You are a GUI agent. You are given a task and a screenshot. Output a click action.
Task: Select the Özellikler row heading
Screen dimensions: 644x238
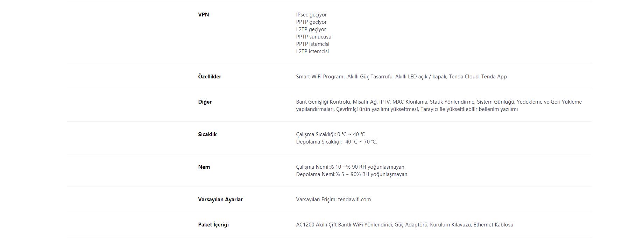tap(210, 77)
